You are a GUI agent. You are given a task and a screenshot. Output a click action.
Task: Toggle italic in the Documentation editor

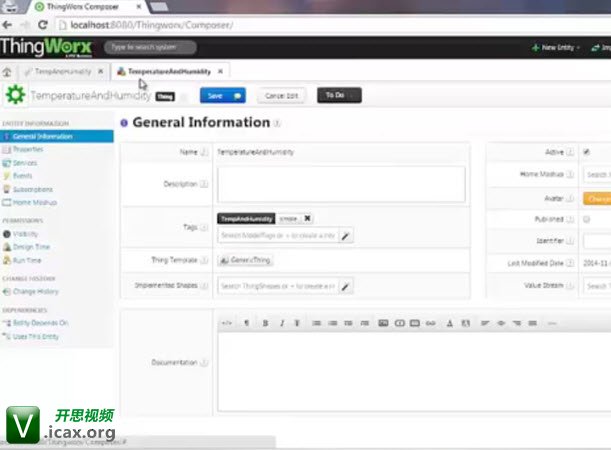pyautogui.click(x=282, y=323)
